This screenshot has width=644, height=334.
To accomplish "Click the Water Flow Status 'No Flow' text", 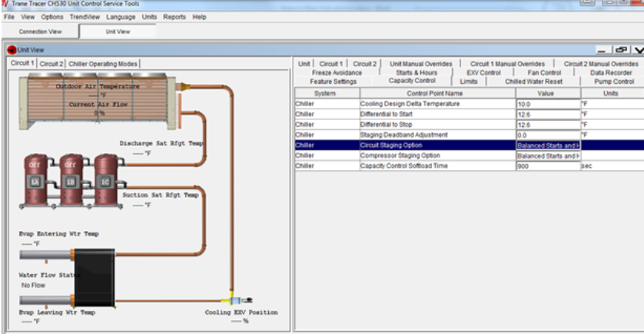I will pyautogui.click(x=33, y=285).
